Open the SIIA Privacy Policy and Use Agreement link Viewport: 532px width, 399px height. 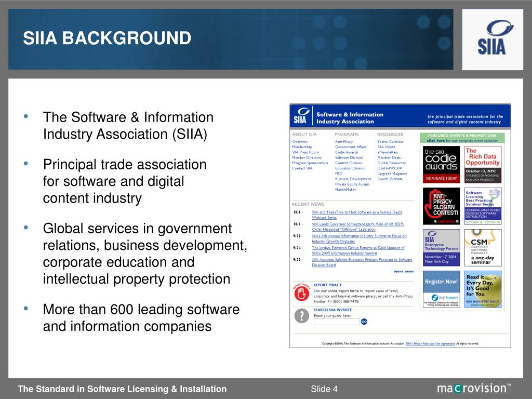click(x=430, y=343)
